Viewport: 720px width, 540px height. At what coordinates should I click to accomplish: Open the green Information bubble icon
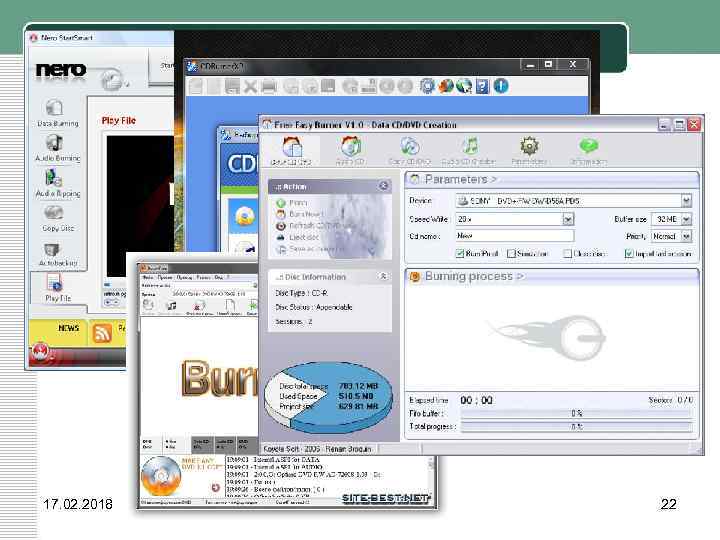click(x=588, y=151)
